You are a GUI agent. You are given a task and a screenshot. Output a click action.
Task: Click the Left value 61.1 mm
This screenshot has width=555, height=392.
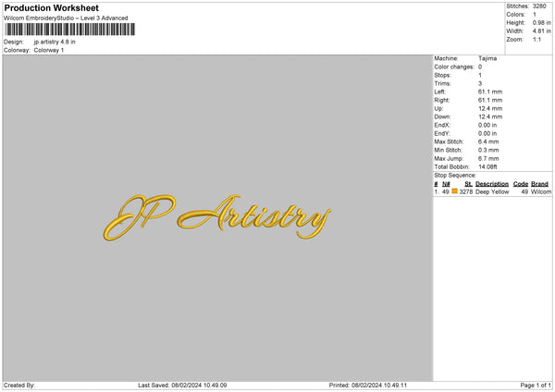[x=490, y=92]
